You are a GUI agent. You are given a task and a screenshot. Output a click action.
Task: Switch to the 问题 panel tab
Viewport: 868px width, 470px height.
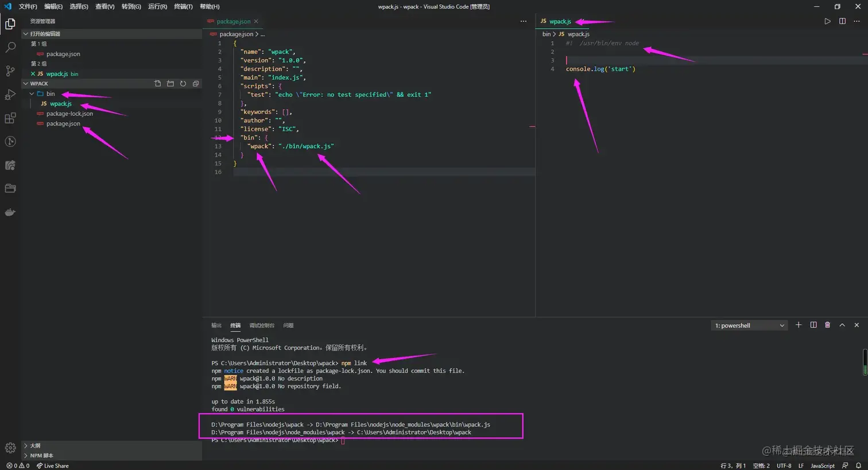288,325
